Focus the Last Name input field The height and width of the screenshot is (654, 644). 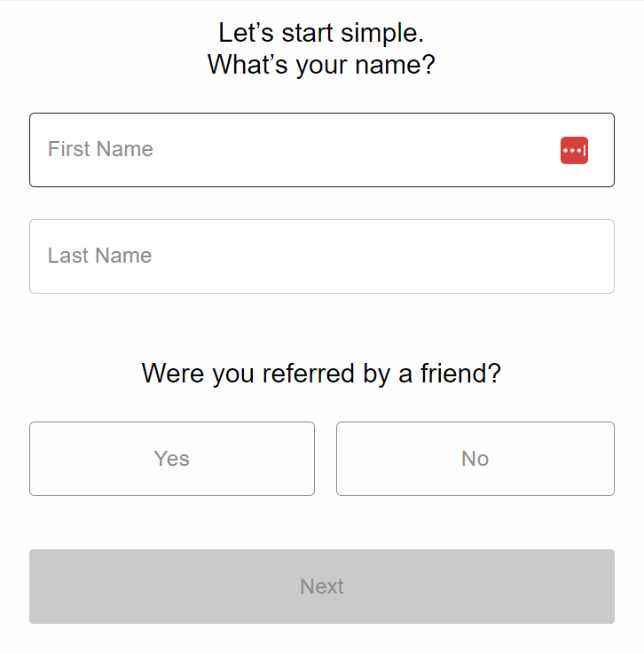[x=322, y=256]
